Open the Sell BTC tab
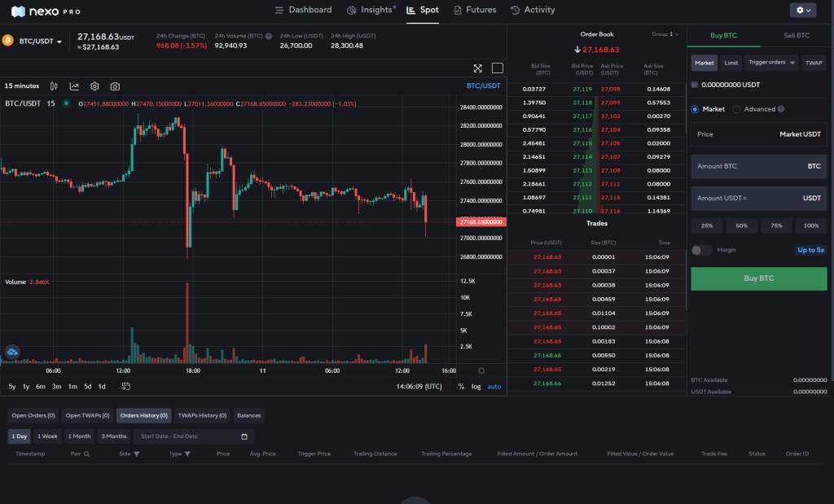The width and height of the screenshot is (834, 504). [x=796, y=35]
